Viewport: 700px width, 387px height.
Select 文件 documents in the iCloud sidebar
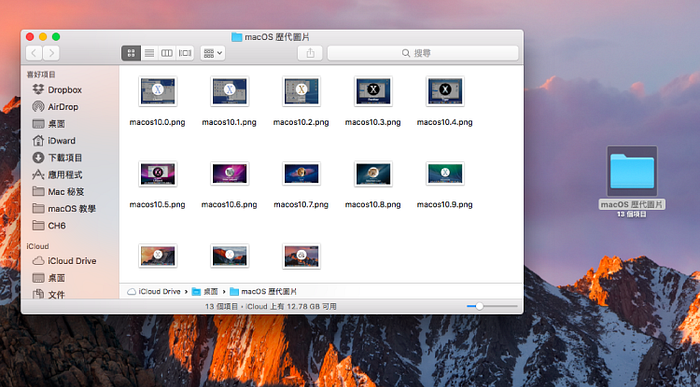click(49, 294)
